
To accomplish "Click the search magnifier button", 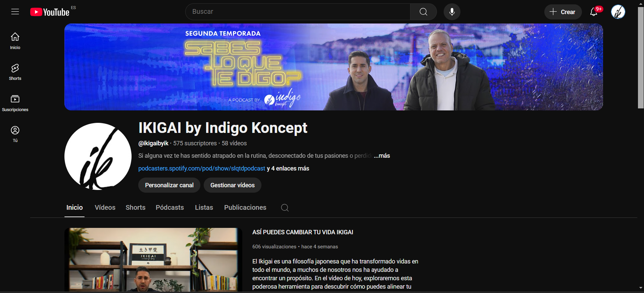I will 423,12.
